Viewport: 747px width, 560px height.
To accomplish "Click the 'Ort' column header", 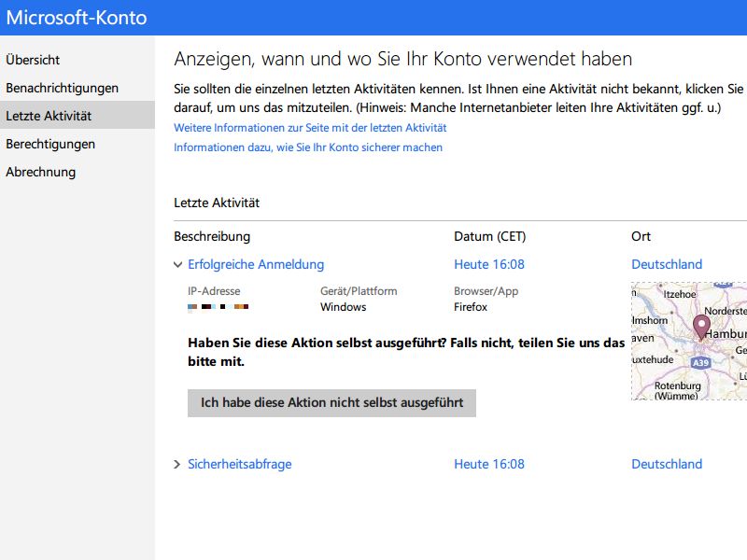I will (641, 237).
